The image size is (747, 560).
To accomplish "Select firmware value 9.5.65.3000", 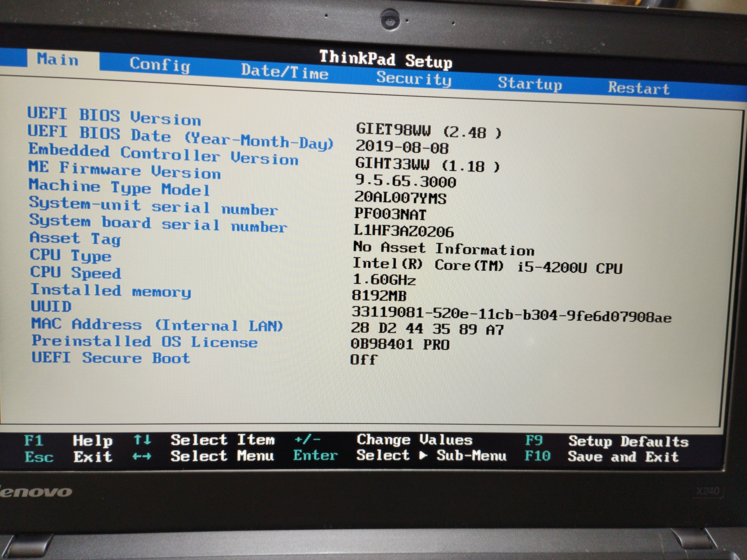I will (405, 181).
